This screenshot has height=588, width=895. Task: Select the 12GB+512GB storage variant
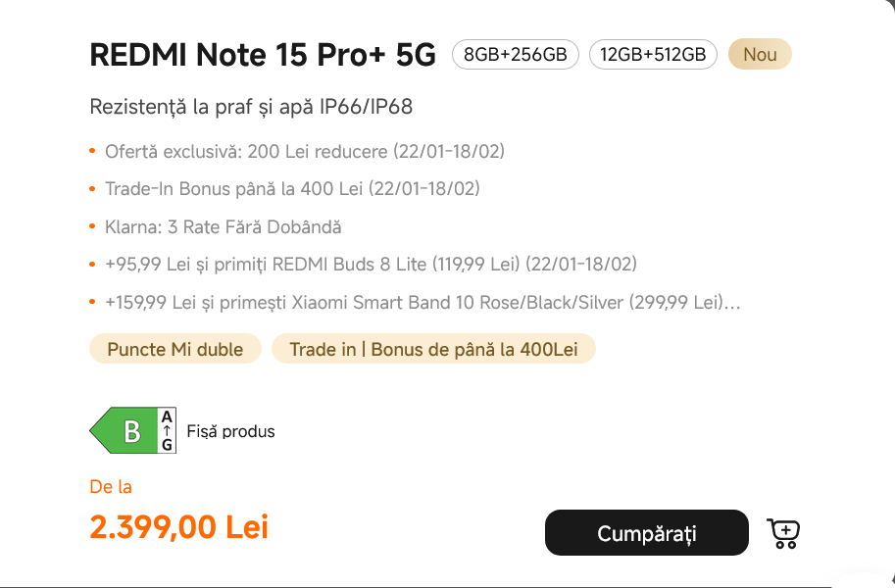pyautogui.click(x=653, y=55)
